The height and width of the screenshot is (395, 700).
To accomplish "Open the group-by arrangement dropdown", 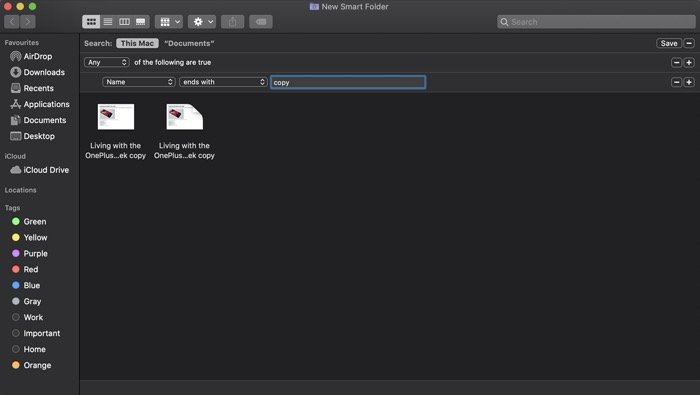I will tap(169, 21).
